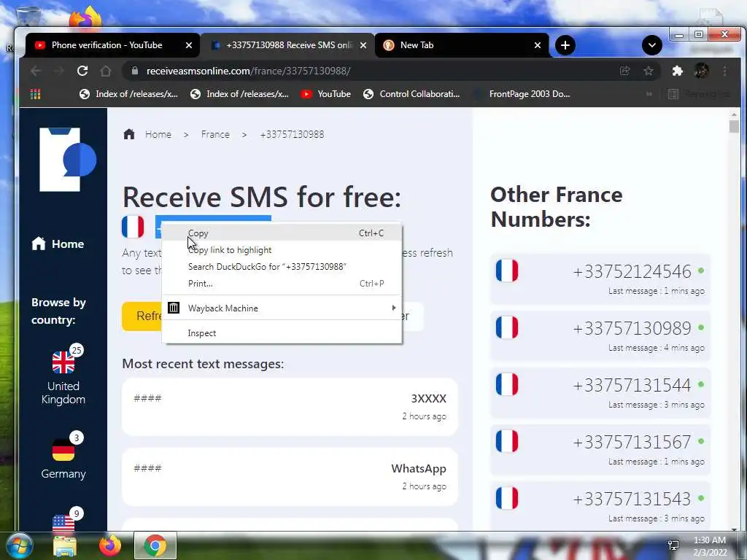The image size is (747, 560).
Task: Choose Inspect from the context menu
Action: 282,333
